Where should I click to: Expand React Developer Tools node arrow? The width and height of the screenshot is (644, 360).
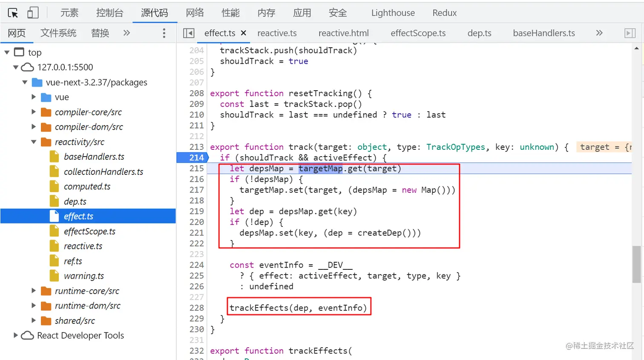coord(16,335)
